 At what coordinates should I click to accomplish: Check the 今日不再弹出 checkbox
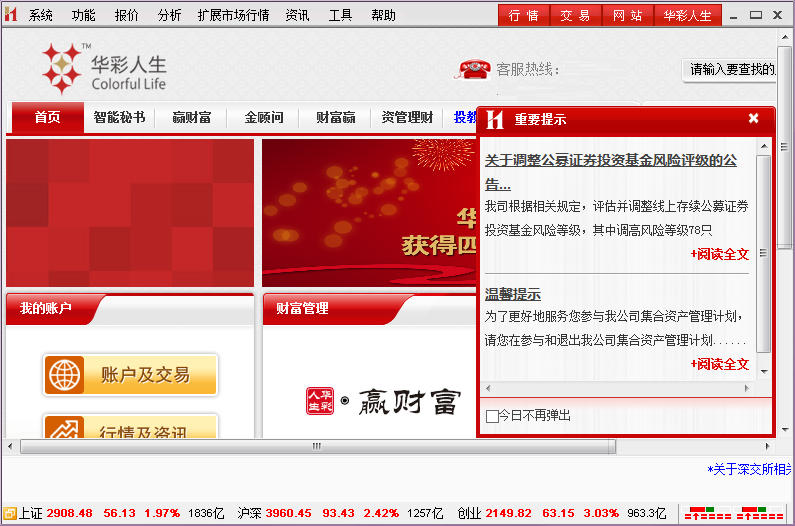(492, 416)
